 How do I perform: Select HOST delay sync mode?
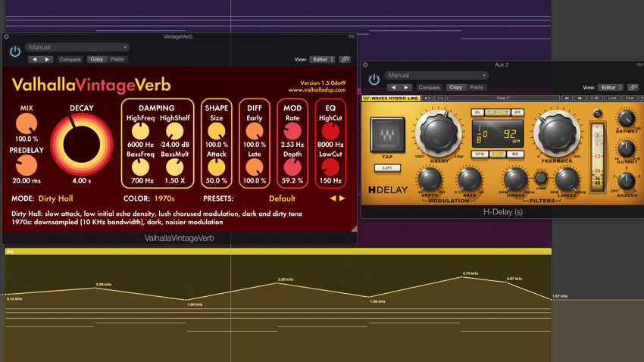point(498,154)
